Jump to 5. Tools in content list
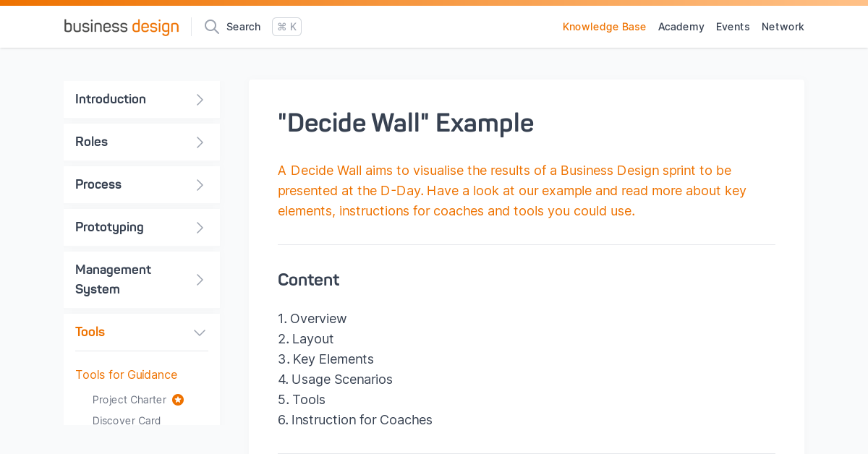Image resolution: width=868 pixels, height=454 pixels. click(x=302, y=400)
